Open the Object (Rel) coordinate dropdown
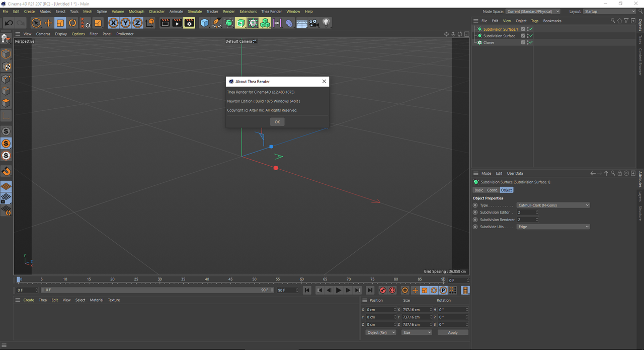 point(381,332)
